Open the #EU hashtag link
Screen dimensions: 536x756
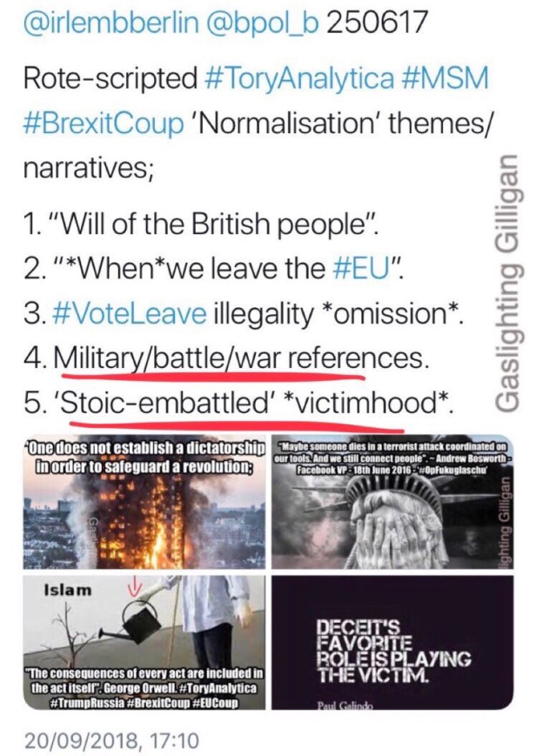[361, 269]
